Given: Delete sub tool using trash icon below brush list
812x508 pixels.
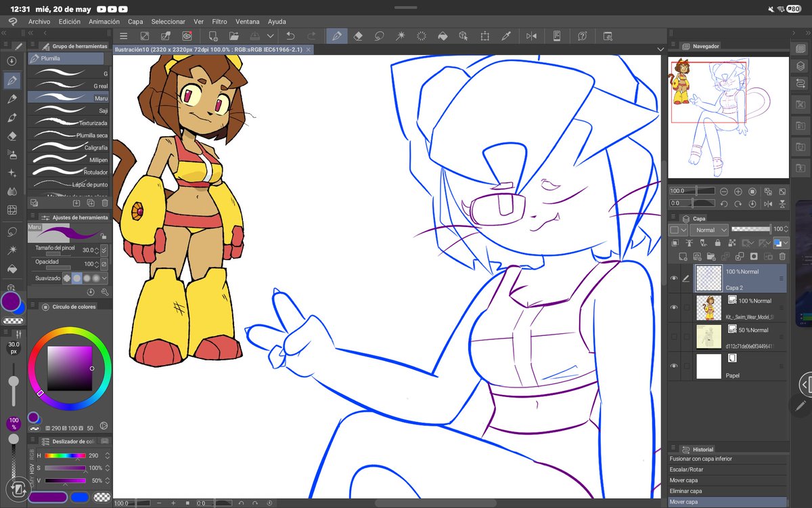Looking at the screenshot, I should point(105,203).
